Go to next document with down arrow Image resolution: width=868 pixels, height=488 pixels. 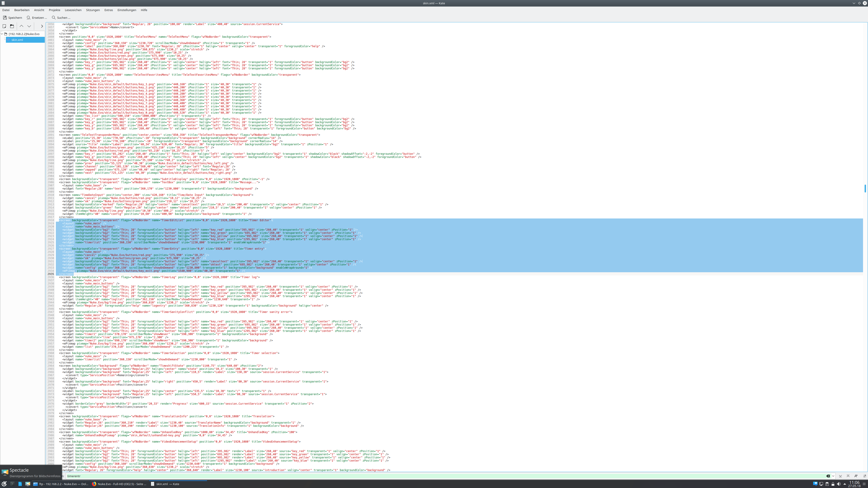click(x=29, y=26)
